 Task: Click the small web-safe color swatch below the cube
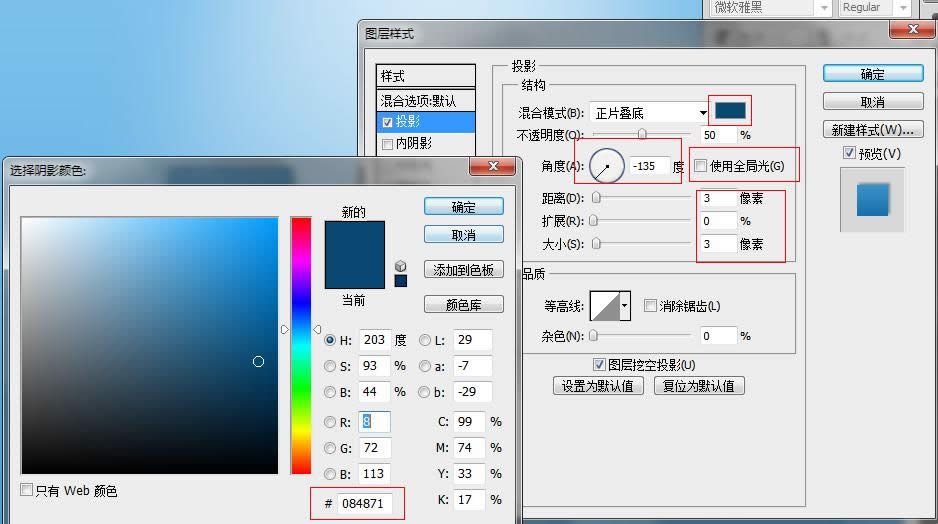(x=401, y=281)
